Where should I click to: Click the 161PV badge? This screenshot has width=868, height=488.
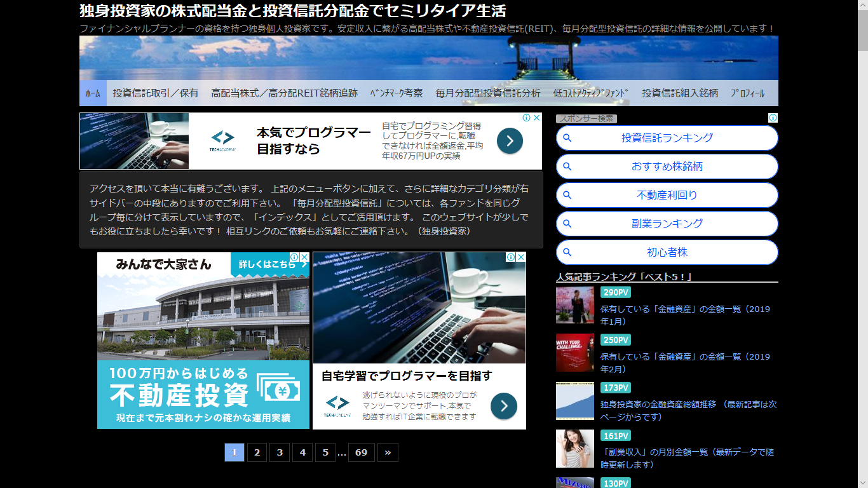click(x=616, y=435)
